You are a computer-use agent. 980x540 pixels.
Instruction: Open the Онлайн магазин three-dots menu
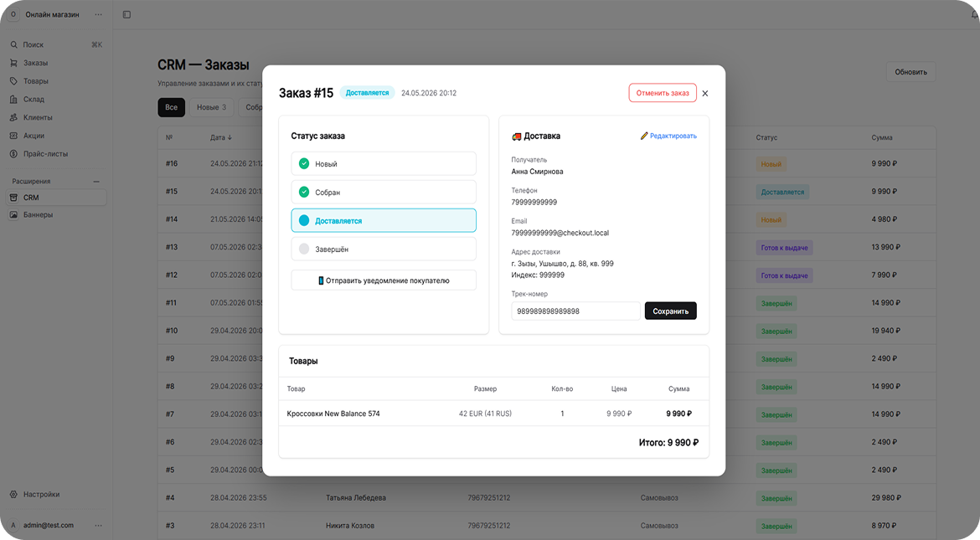[x=98, y=14]
